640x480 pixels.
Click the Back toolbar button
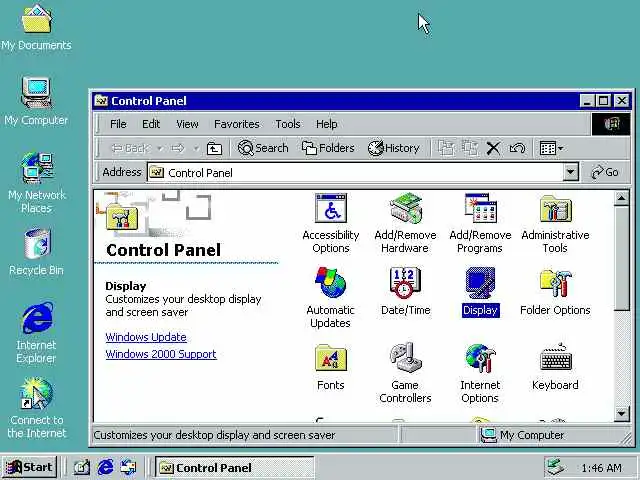coord(131,148)
